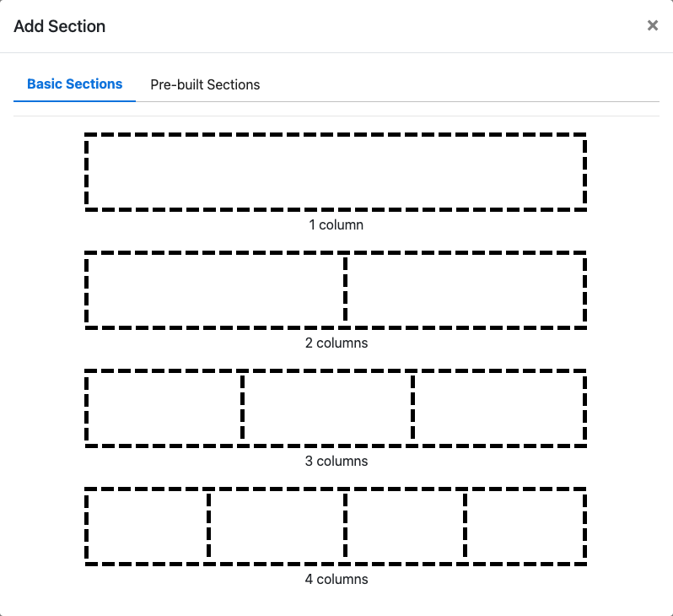Viewport: 673px width, 616px height.
Task: Click the "4 columns" caption text
Action: click(336, 580)
